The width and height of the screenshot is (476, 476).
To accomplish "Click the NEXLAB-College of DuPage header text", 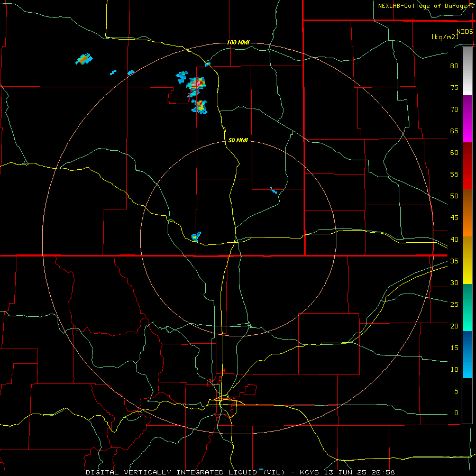I will (x=424, y=6).
